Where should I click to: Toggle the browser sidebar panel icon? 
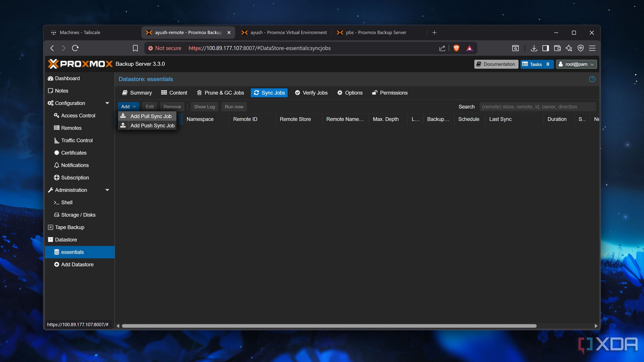click(546, 48)
